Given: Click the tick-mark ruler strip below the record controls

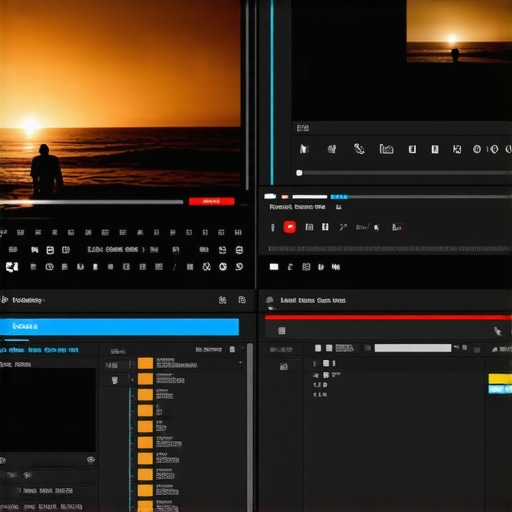Looking at the screenshot, I should point(389,249).
